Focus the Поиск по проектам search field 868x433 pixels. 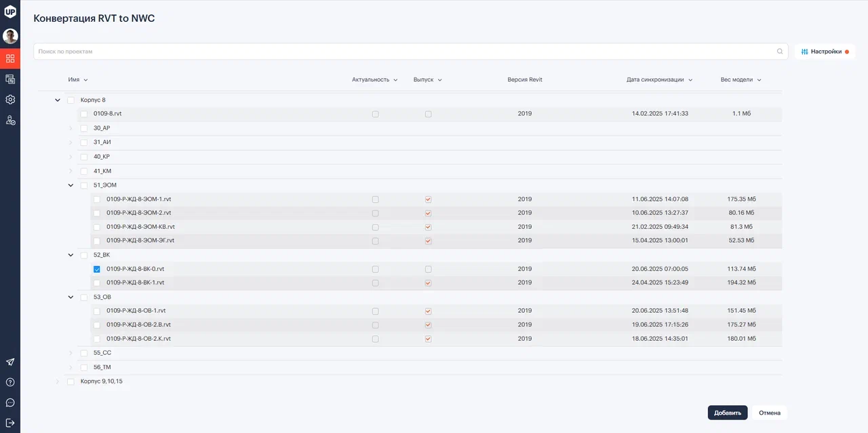407,52
